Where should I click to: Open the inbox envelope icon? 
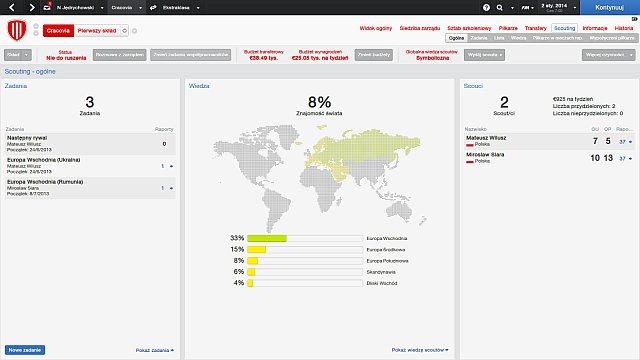[47, 7]
